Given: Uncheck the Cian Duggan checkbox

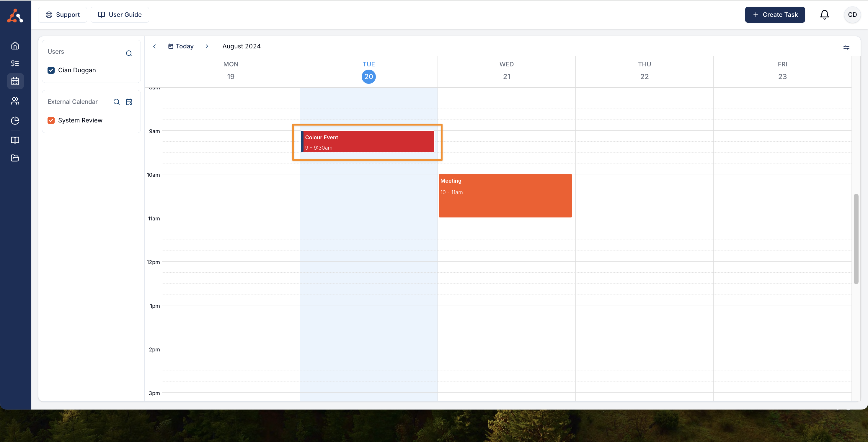Looking at the screenshot, I should pyautogui.click(x=51, y=70).
